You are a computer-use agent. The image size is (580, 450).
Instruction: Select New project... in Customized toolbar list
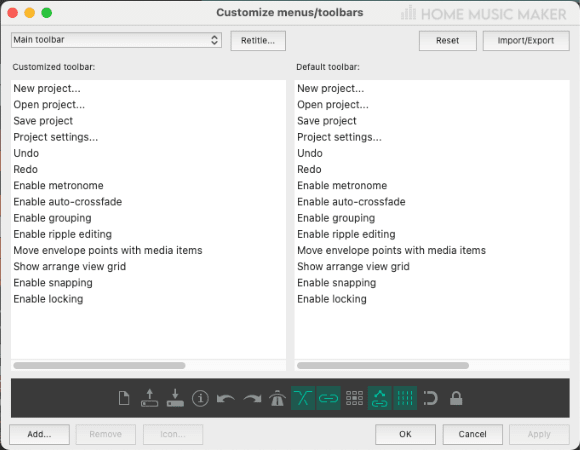(x=148, y=88)
